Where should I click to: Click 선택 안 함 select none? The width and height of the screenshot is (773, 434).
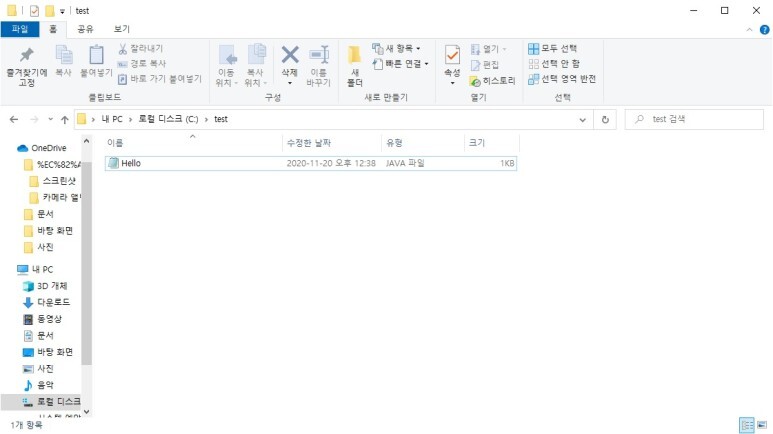click(x=554, y=64)
